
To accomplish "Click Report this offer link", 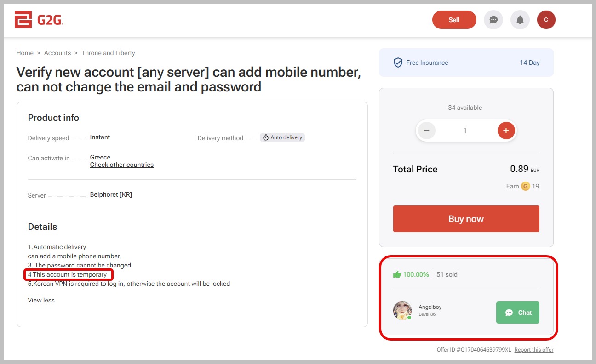I will point(534,350).
